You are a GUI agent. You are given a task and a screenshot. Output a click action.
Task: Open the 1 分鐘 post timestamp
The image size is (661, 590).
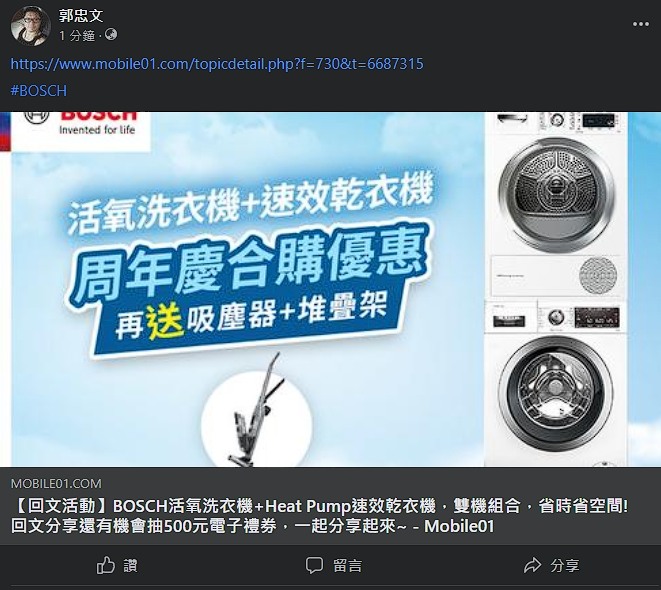[x=77, y=36]
